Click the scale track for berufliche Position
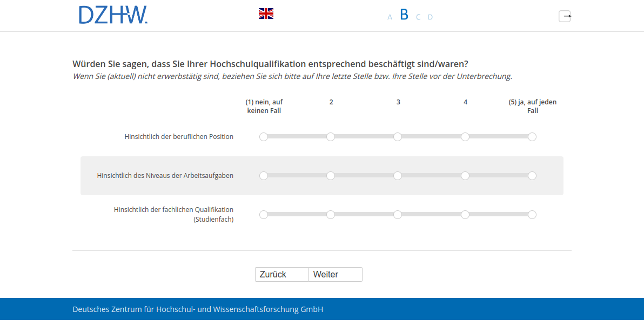This screenshot has height=325, width=644. 365,137
